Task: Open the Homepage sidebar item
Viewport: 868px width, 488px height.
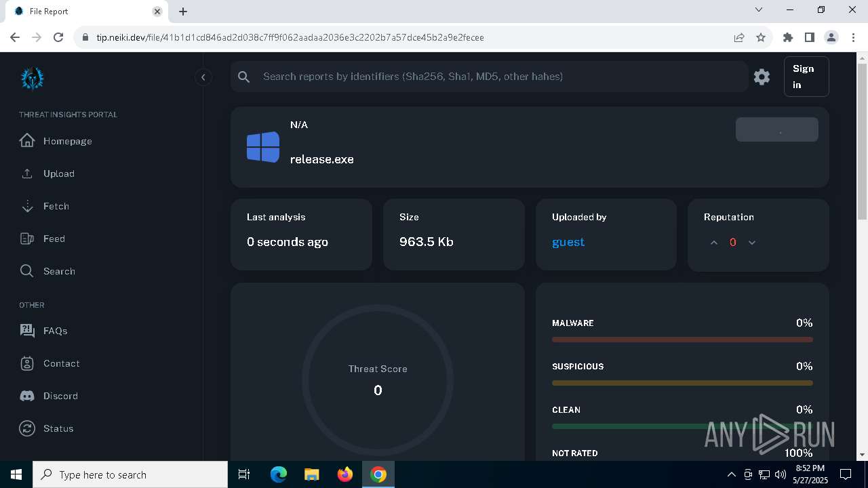Action: click(x=66, y=141)
